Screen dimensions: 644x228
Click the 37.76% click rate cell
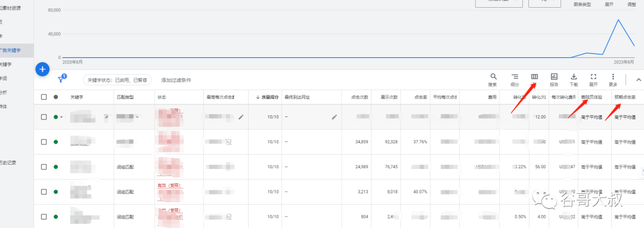420,141
